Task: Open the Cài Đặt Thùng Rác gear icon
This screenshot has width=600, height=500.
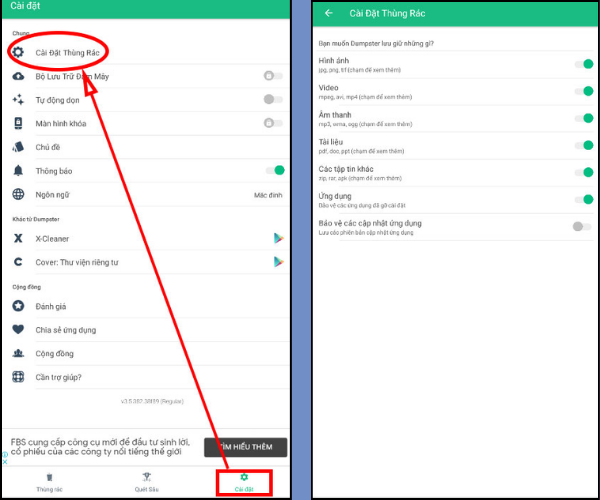Action: pyautogui.click(x=18, y=52)
